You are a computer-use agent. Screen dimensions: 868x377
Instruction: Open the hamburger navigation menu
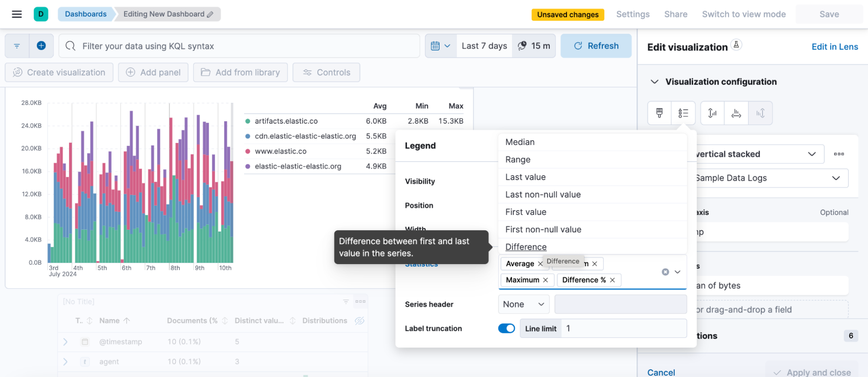(x=17, y=14)
